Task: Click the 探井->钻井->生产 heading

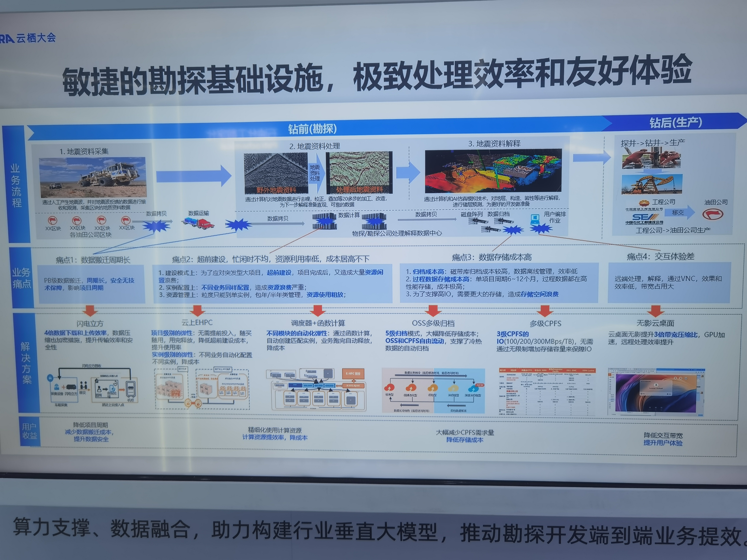Action: [x=653, y=143]
